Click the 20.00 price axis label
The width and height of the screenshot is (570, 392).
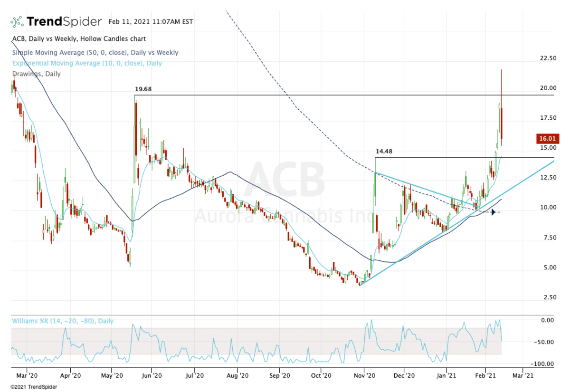(547, 88)
